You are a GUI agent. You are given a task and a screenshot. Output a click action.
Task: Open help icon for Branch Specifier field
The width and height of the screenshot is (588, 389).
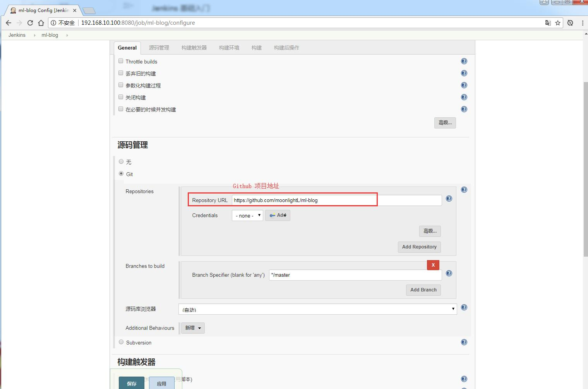click(449, 273)
